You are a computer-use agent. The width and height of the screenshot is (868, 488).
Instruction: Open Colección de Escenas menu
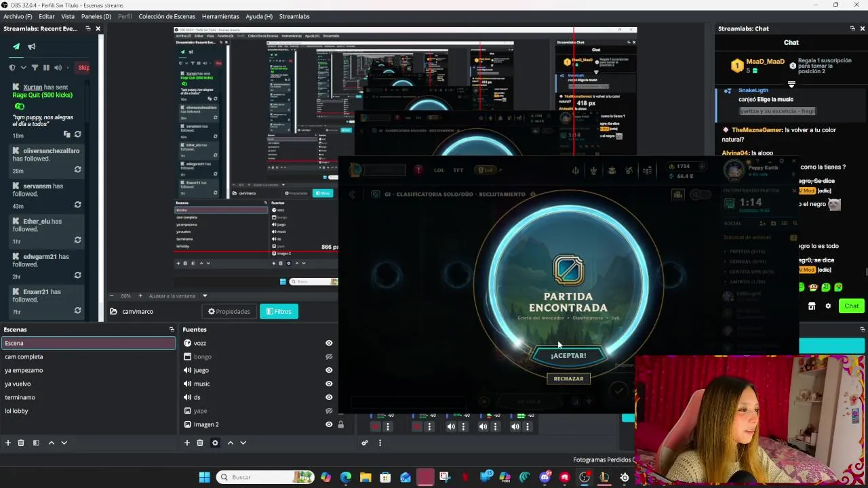click(167, 16)
